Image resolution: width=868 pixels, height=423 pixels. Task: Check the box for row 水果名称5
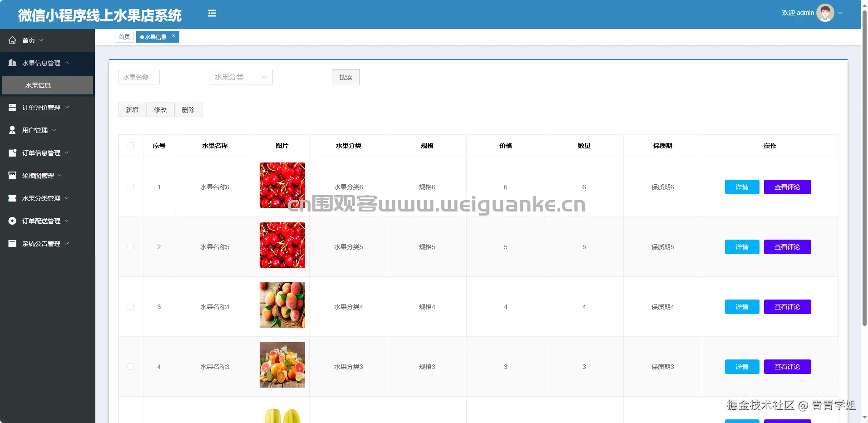pos(131,247)
